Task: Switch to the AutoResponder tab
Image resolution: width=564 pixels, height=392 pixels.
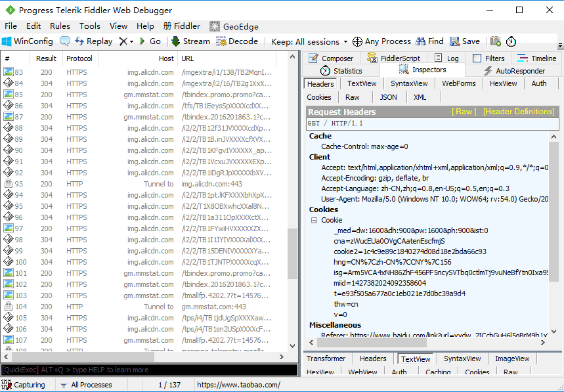Action: (514, 71)
